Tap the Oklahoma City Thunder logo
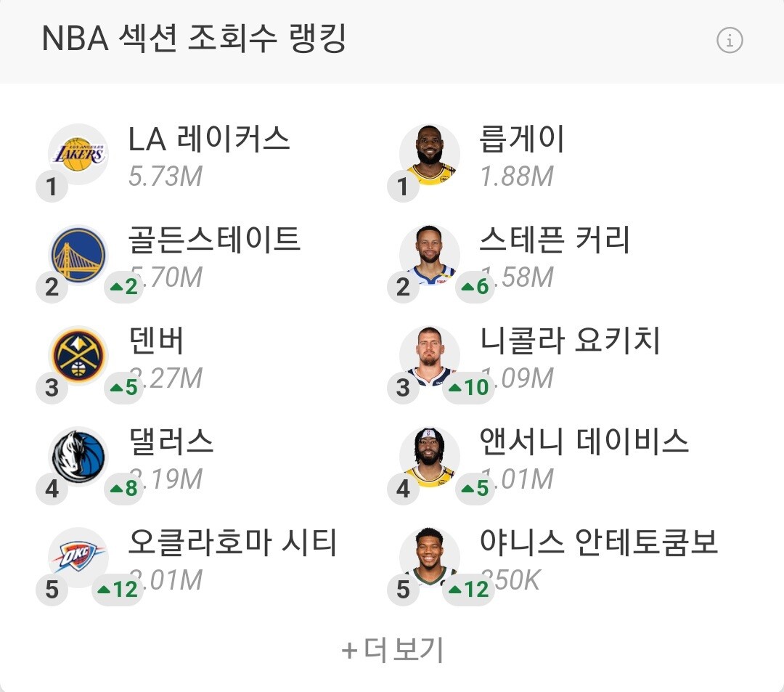Screen dimensions: 784x692 [x=78, y=557]
